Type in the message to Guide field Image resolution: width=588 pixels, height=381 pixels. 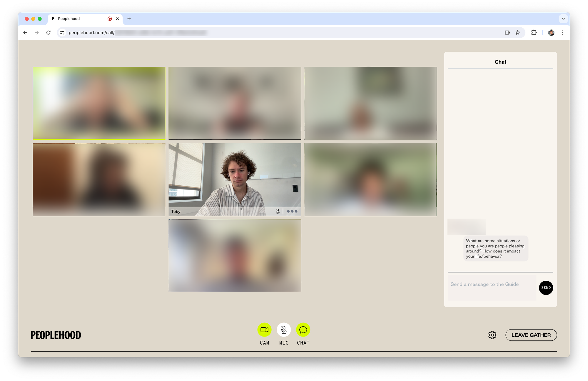coord(492,287)
